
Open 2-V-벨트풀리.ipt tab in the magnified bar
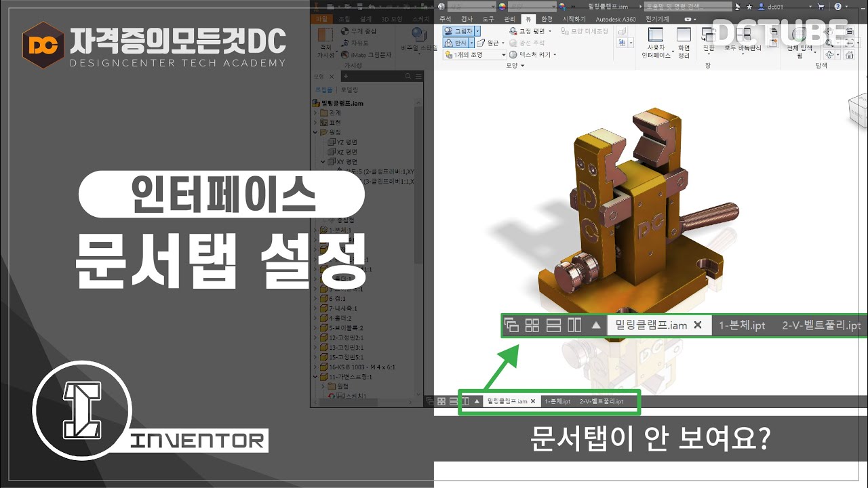(x=821, y=325)
